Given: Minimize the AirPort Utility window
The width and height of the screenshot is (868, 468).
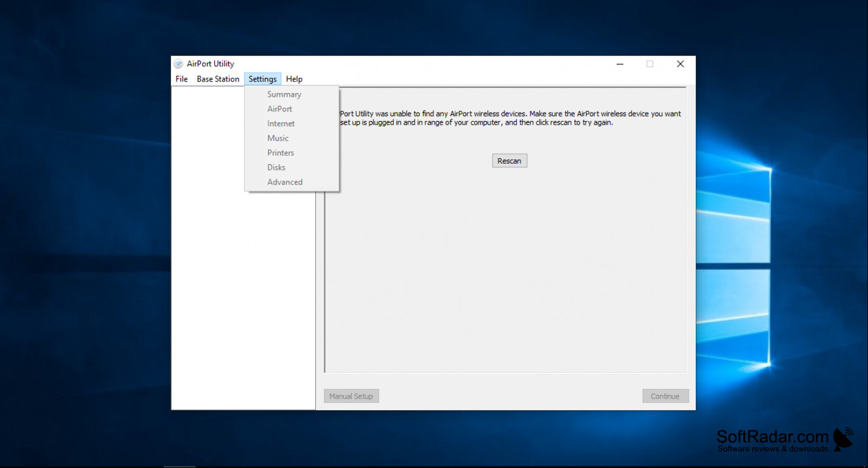Looking at the screenshot, I should [x=620, y=64].
